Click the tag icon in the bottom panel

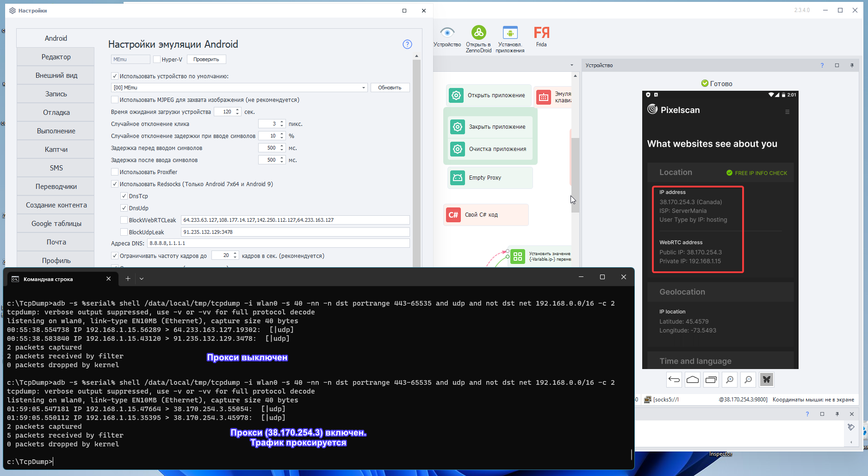point(851,427)
